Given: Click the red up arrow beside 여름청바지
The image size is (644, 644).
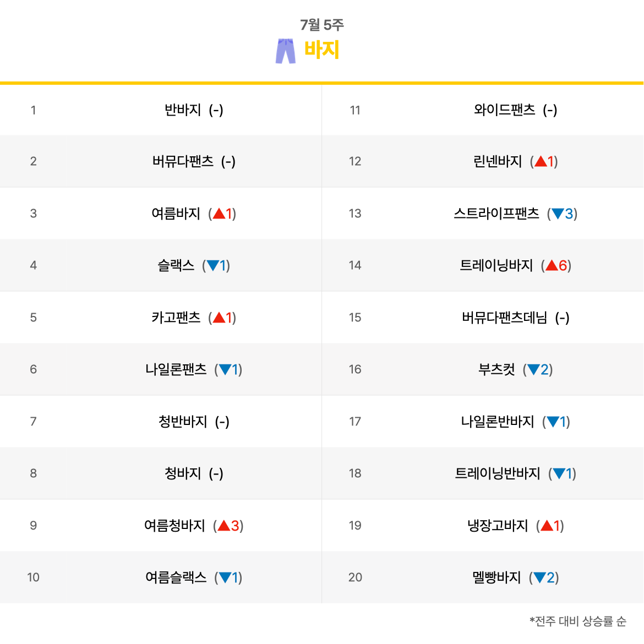Looking at the screenshot, I should tap(224, 525).
